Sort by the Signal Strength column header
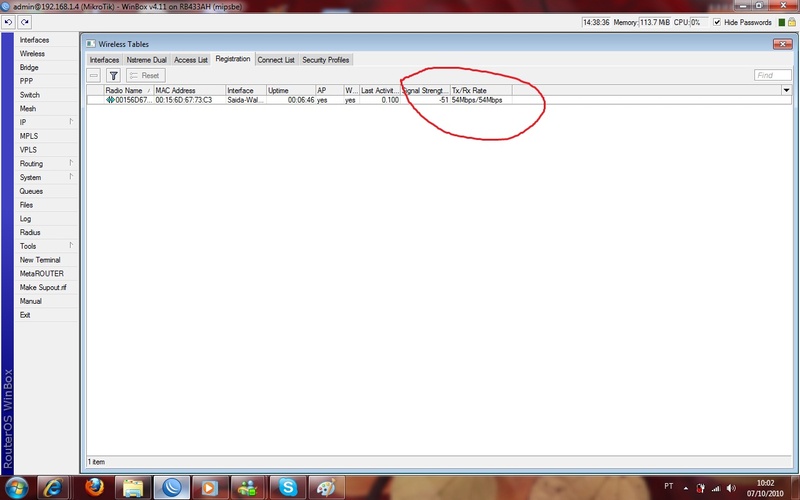This screenshot has height=500, width=800. coord(426,90)
